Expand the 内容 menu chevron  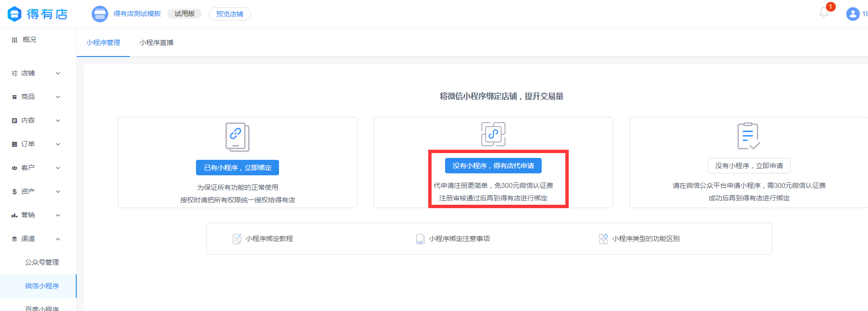(58, 121)
